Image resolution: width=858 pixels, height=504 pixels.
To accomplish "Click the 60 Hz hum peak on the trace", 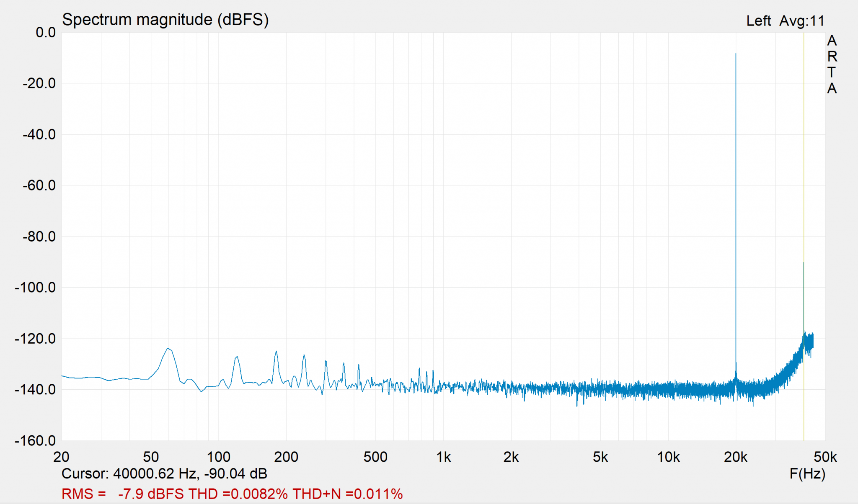I will [x=168, y=349].
